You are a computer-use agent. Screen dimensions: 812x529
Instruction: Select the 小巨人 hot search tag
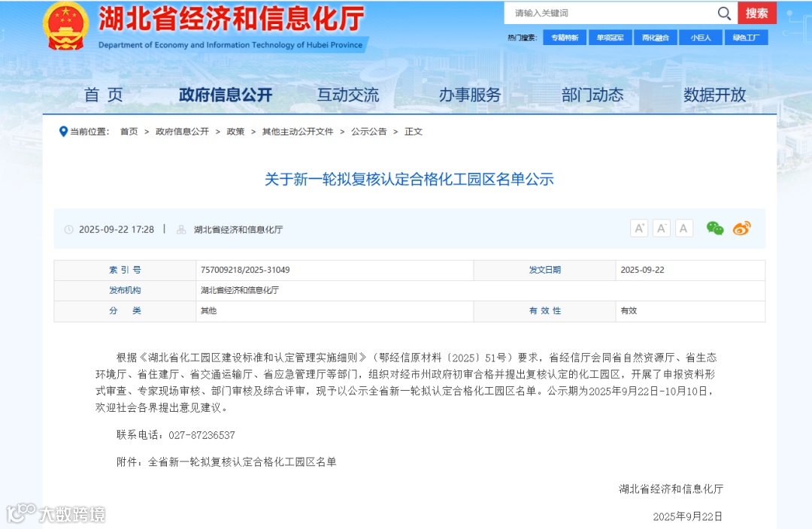[701, 38]
